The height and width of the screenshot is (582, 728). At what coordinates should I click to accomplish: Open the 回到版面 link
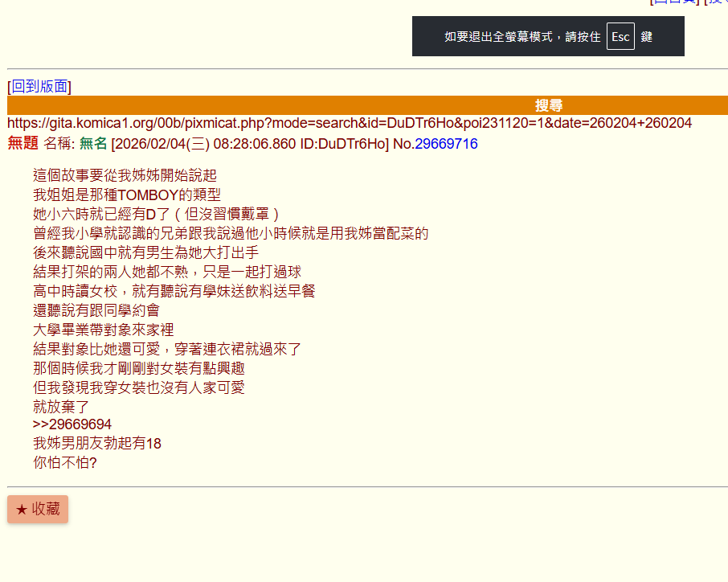tap(40, 87)
